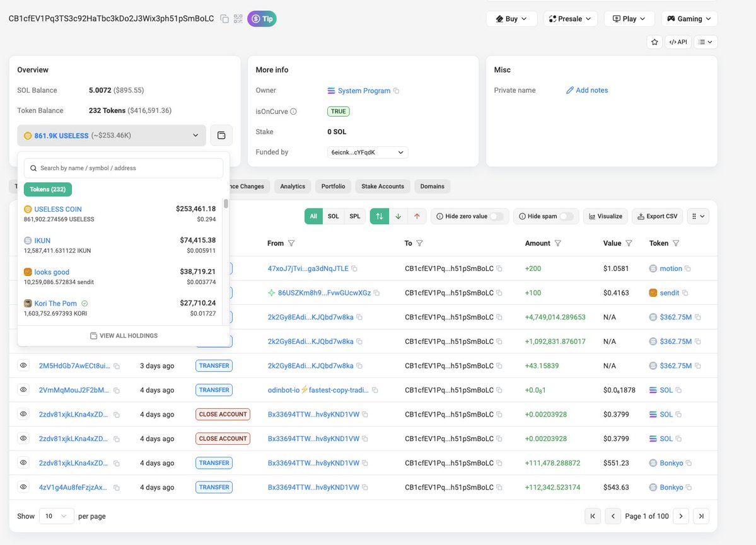This screenshot has height=545, width=756.
Task: Toggle Hide spam switch
Action: point(566,216)
